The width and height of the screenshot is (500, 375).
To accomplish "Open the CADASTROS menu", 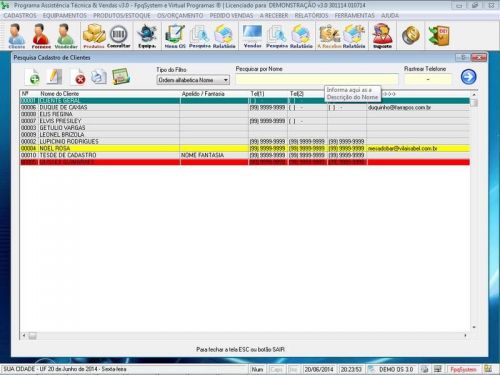I will (20, 16).
